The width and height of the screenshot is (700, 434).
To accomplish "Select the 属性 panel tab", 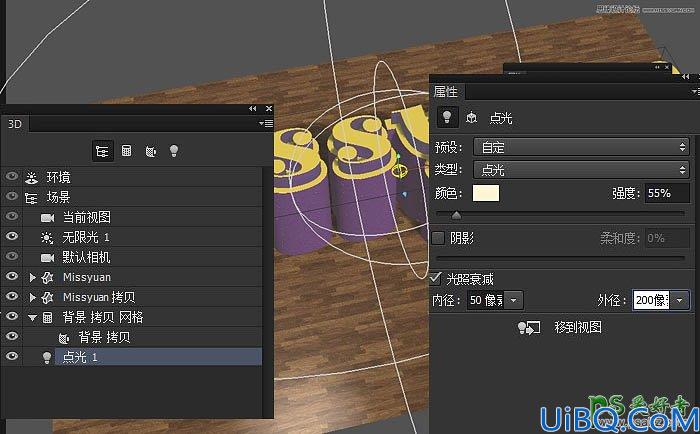I will 446,92.
